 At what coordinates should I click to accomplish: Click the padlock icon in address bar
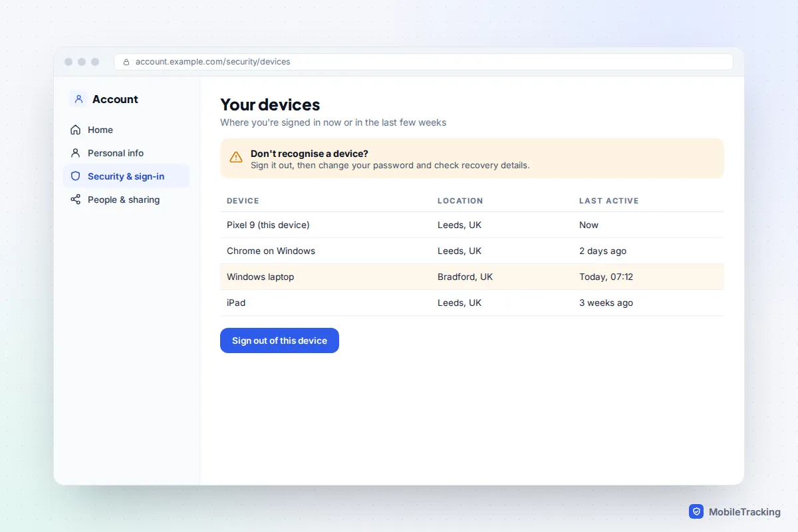tap(126, 62)
